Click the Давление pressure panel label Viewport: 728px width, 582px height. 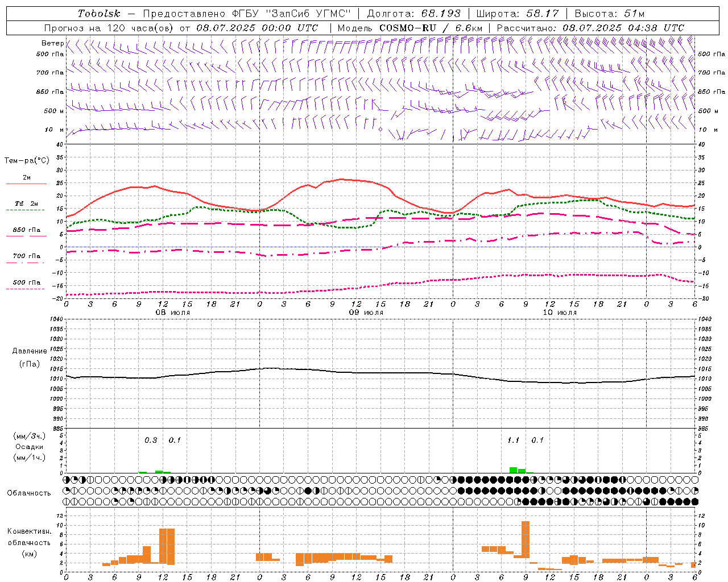click(x=30, y=351)
